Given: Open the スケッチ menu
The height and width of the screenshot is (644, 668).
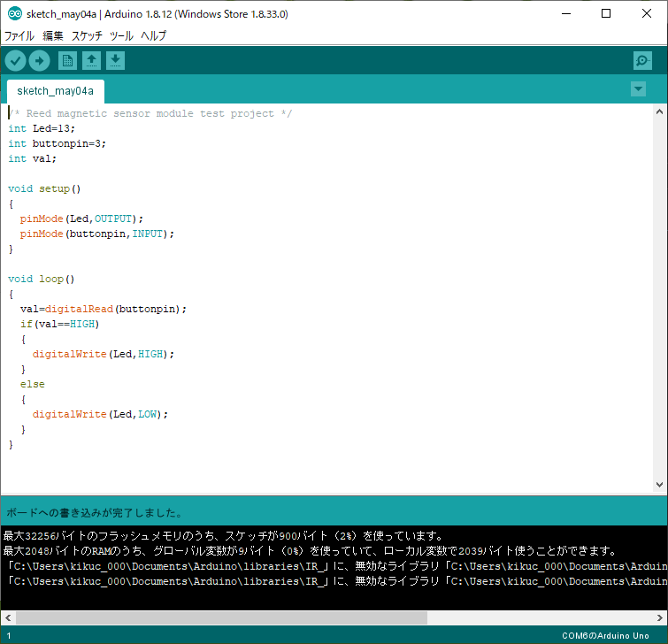Looking at the screenshot, I should 87,36.
